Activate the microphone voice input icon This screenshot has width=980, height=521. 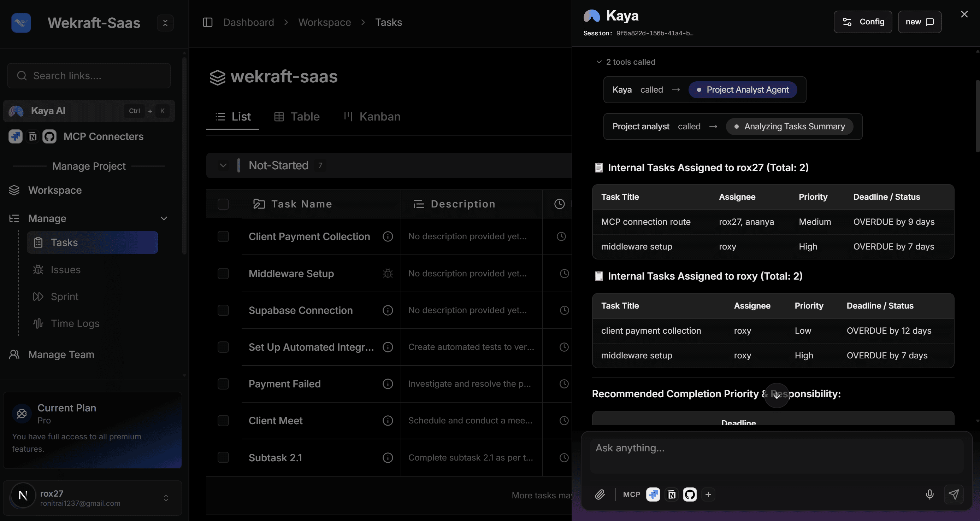(929, 494)
